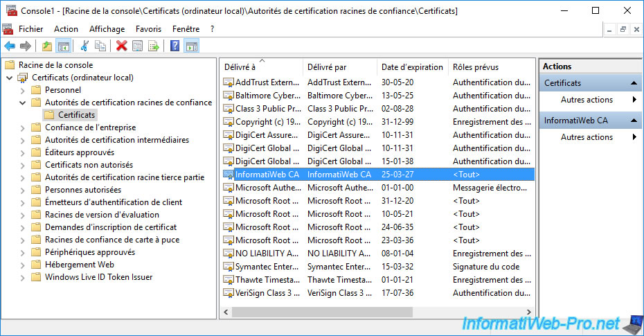Click the MMC icon left of Fichier

pos(8,29)
